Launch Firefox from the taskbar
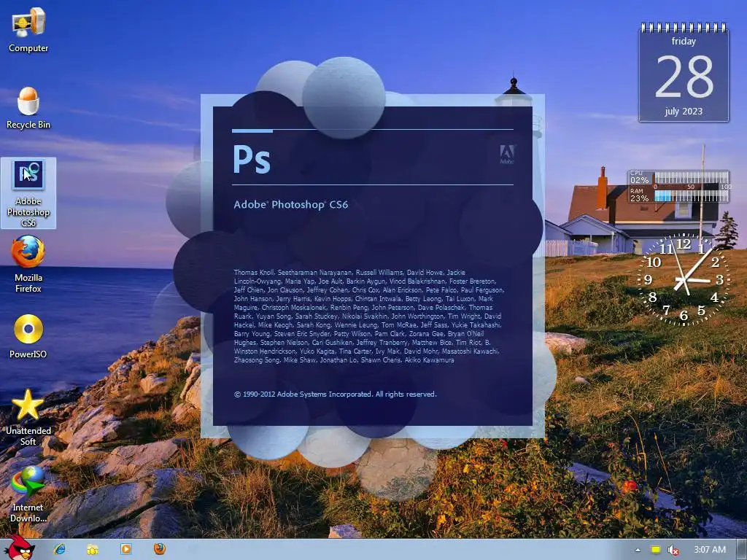Screen dimensions: 747x560 click(160, 549)
